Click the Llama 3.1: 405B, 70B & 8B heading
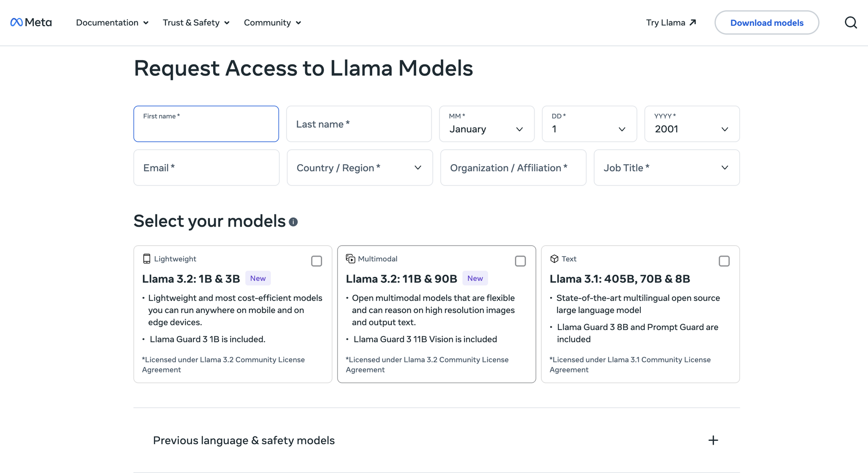The width and height of the screenshot is (868, 473). point(620,279)
